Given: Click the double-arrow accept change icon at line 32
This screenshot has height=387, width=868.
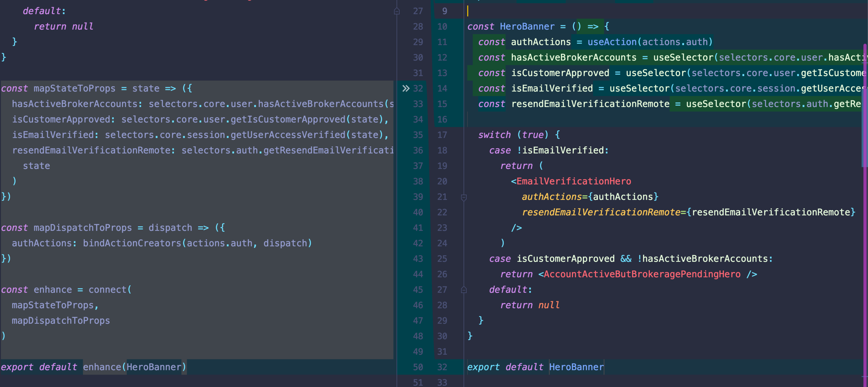Looking at the screenshot, I should [x=406, y=88].
